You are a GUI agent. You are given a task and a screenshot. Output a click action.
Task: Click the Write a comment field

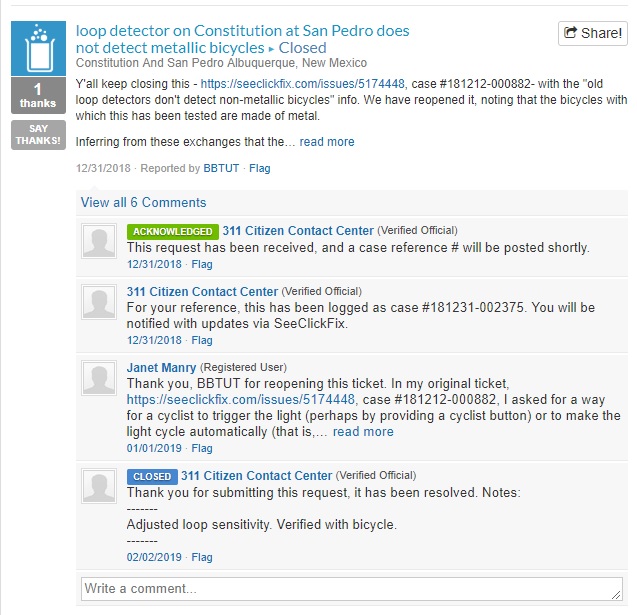click(x=351, y=589)
